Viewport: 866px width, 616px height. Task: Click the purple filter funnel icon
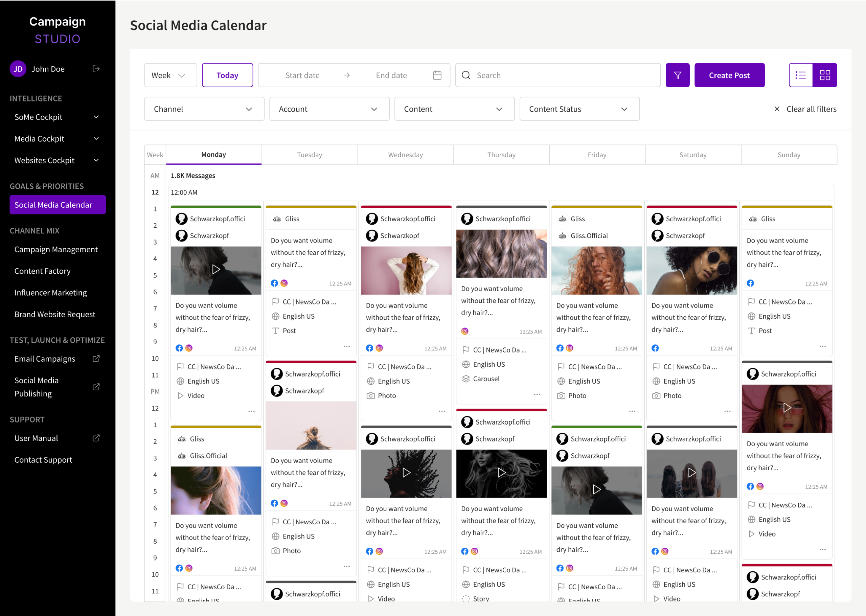[x=677, y=75]
